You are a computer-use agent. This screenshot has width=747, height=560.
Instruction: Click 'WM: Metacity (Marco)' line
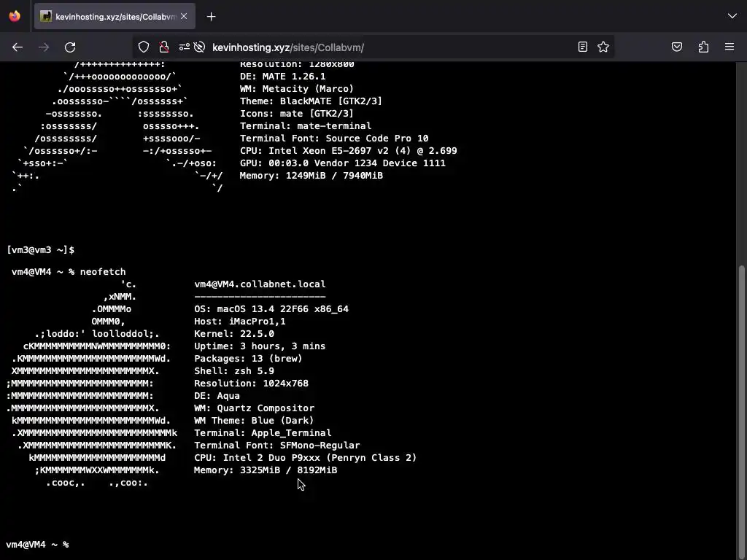297,88
